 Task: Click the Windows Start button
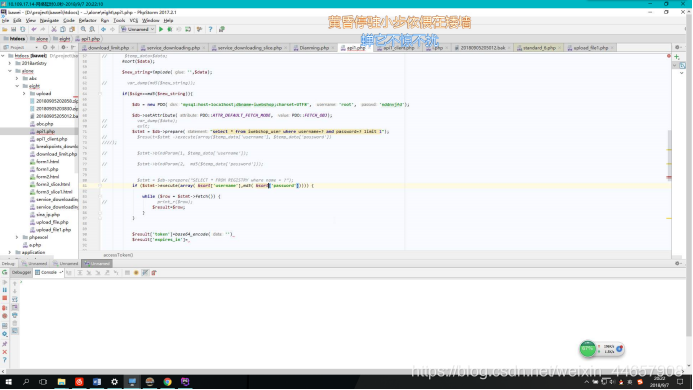[x=8, y=382]
